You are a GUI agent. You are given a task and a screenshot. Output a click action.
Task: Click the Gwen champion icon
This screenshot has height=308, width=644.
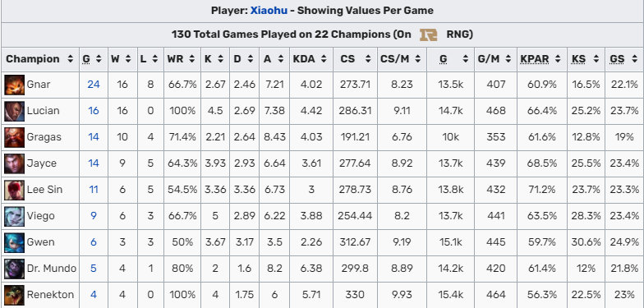pyautogui.click(x=15, y=242)
